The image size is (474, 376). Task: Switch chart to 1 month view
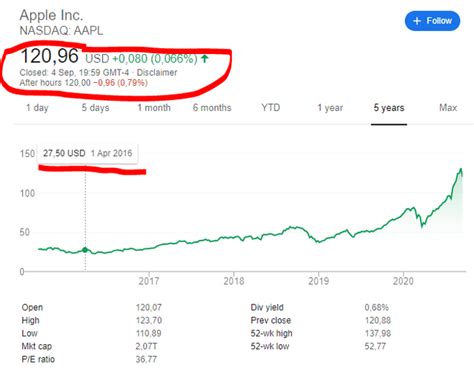coord(154,108)
